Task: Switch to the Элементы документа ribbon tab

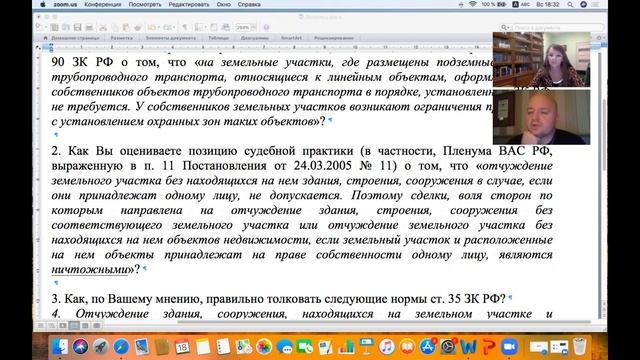Action: (171, 38)
